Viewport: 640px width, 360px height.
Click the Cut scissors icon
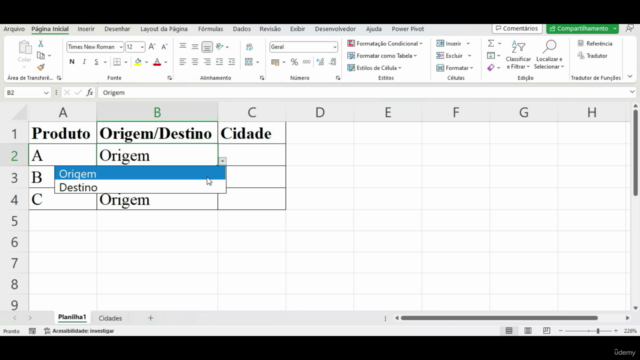pyautogui.click(x=40, y=44)
